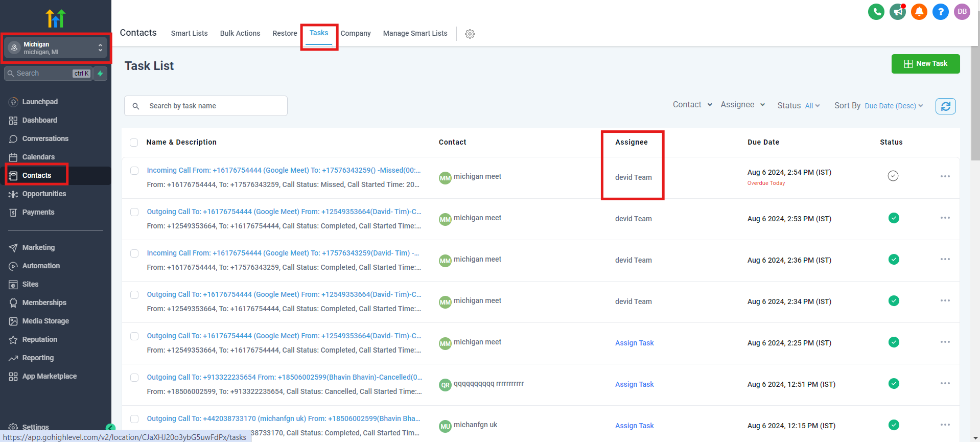This screenshot has width=980, height=442.
Task: Check the Missed incoming call task checkbox
Action: pyautogui.click(x=134, y=171)
